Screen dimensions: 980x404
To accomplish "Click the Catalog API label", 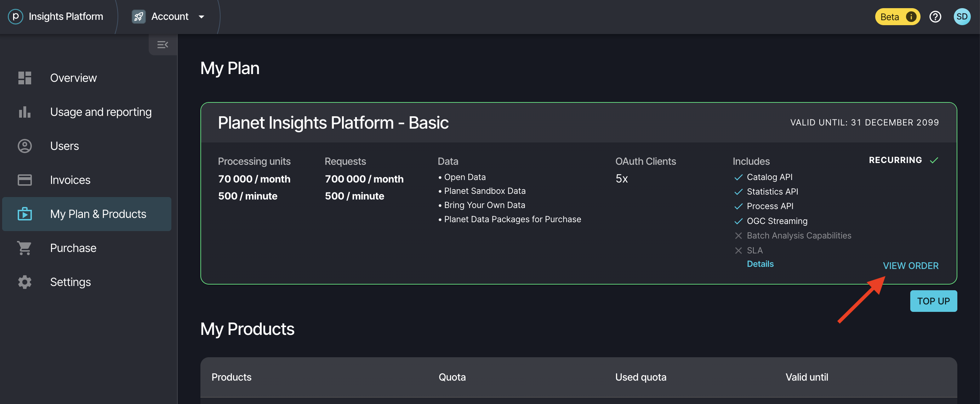I will [770, 177].
